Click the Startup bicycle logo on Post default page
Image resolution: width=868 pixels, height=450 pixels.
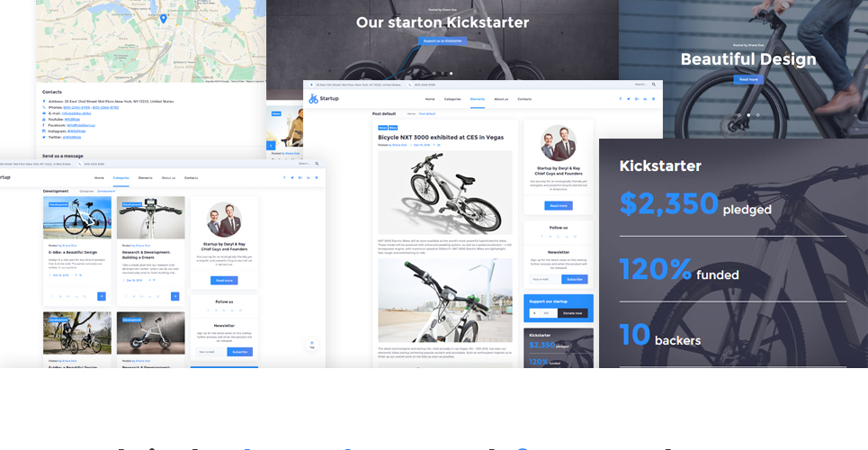313,99
